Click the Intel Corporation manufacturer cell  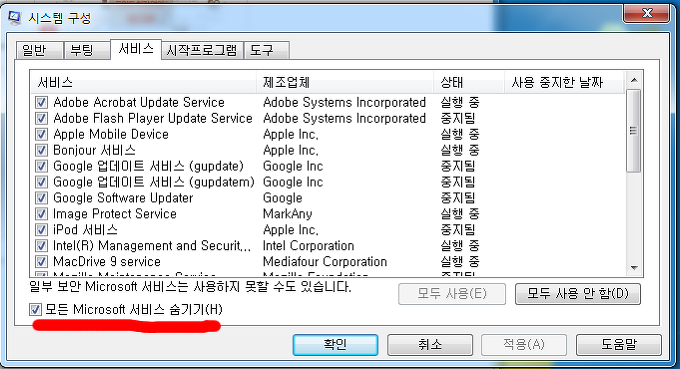[x=308, y=246]
